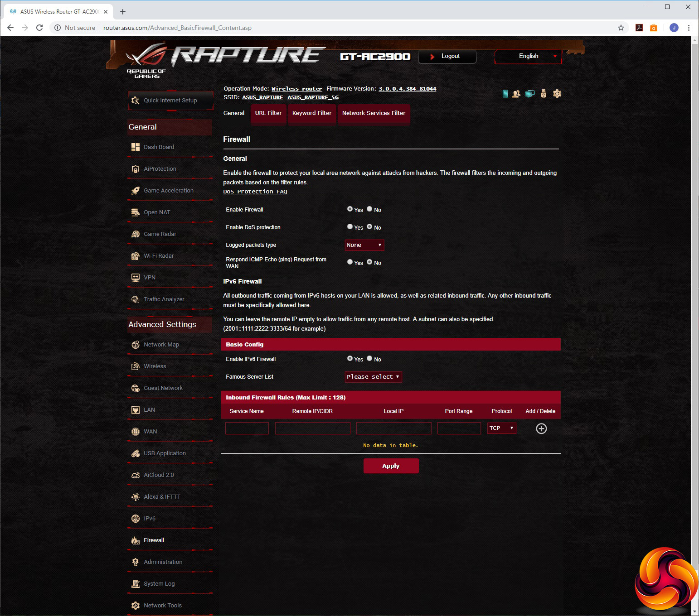
Task: Select No for Enable IPv6 Firewall
Action: (x=369, y=358)
